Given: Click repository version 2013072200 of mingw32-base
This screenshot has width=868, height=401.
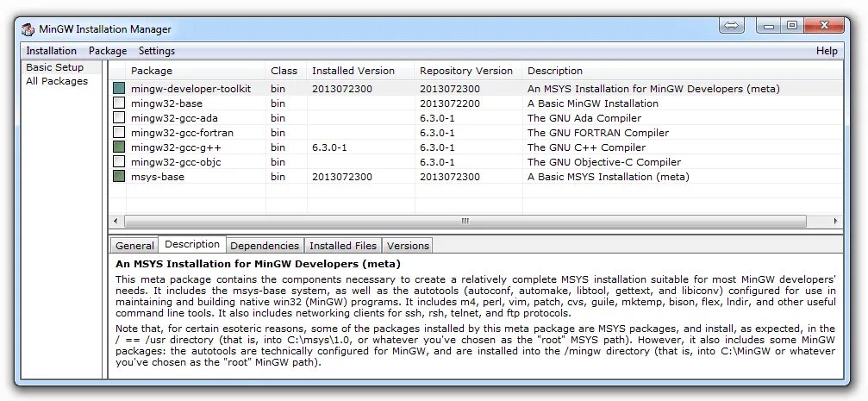Looking at the screenshot, I should (449, 103).
